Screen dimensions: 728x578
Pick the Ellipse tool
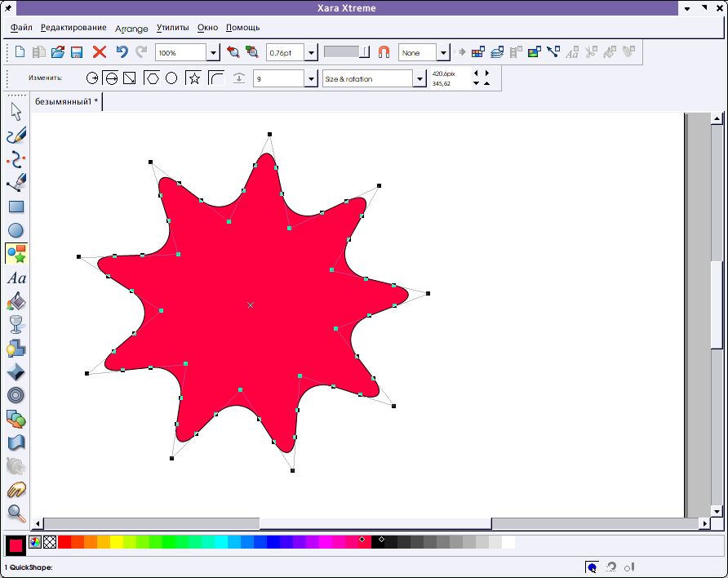pyautogui.click(x=16, y=230)
